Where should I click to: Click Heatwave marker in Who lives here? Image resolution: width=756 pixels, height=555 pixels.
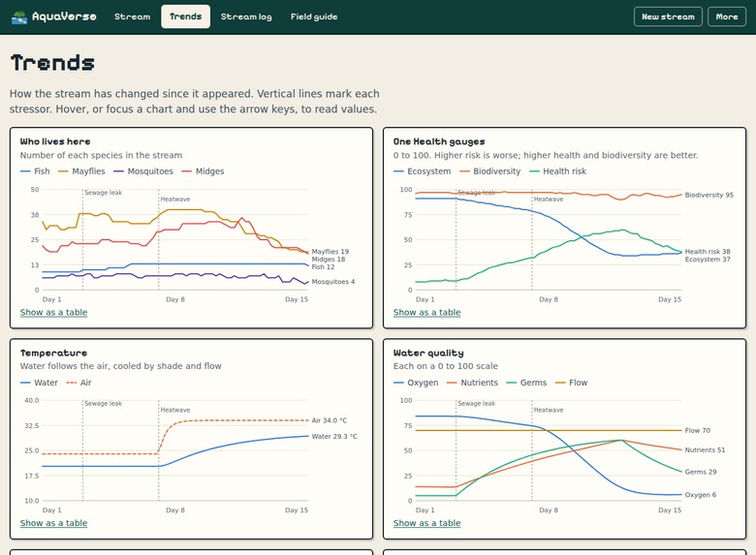[x=175, y=199]
